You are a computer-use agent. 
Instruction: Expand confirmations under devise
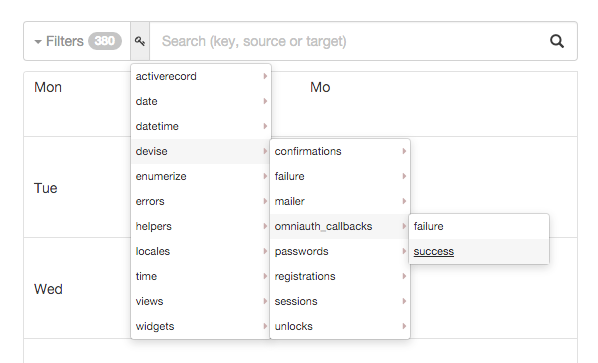[340, 151]
